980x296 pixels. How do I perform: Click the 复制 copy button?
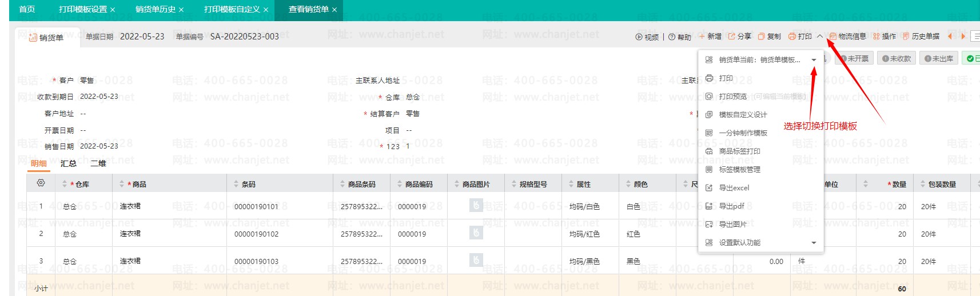[x=769, y=36]
